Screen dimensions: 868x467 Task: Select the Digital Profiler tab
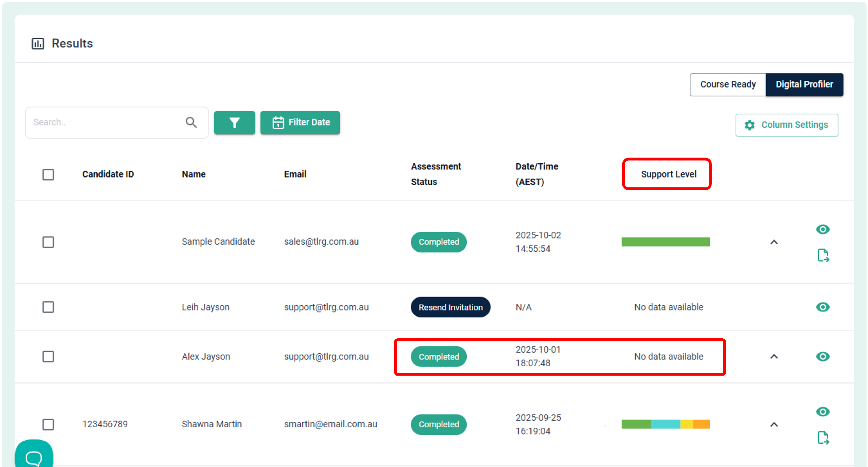(x=804, y=84)
